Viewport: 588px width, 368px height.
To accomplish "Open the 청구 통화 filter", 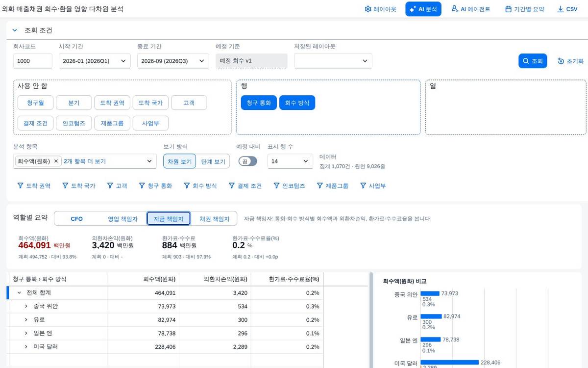I will [156, 186].
